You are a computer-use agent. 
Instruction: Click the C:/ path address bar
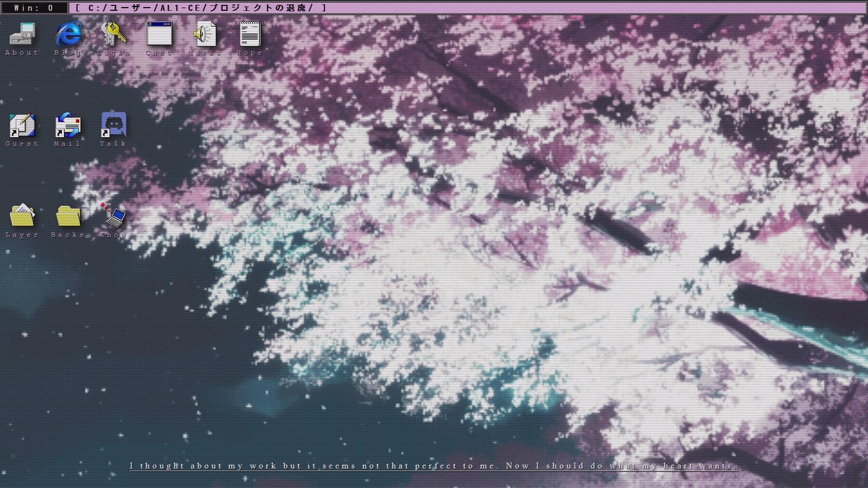click(468, 8)
